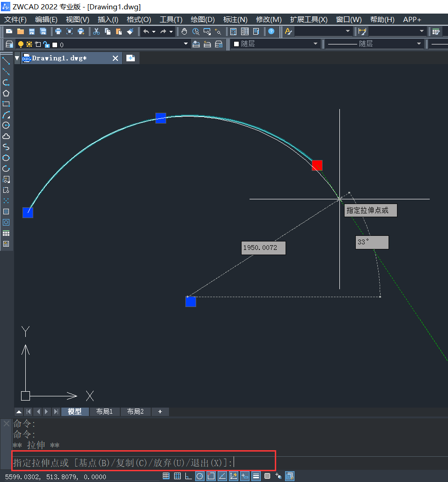Select the Polygon tool
The height and width of the screenshot is (482, 448).
tap(6, 93)
